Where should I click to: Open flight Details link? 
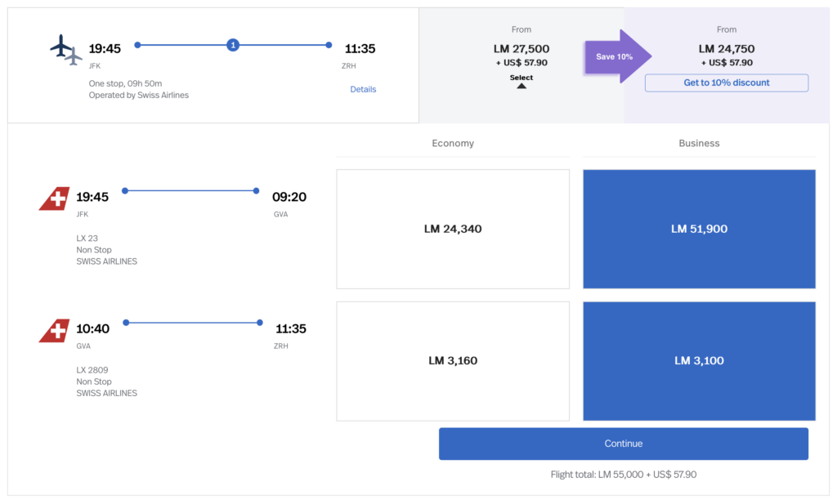363,89
